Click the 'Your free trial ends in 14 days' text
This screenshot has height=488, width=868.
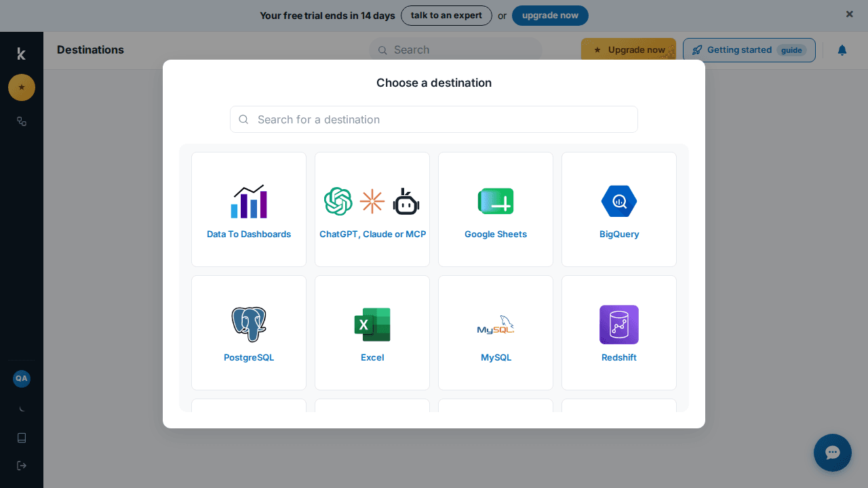coord(328,16)
